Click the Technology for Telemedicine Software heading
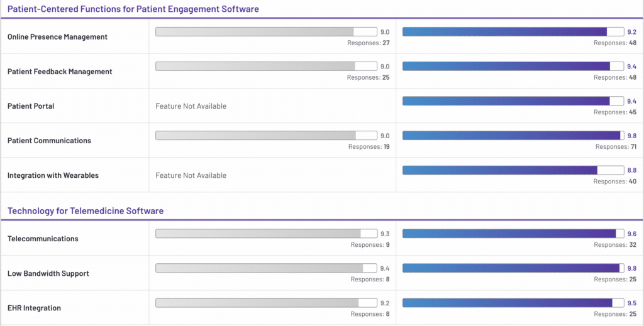This screenshot has width=644, height=326. click(x=86, y=211)
